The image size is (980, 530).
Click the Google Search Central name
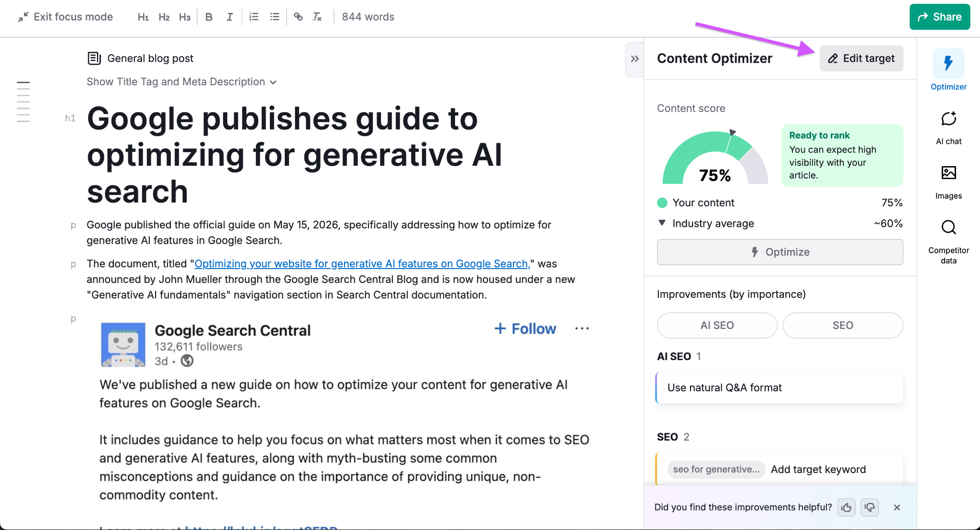(x=233, y=330)
